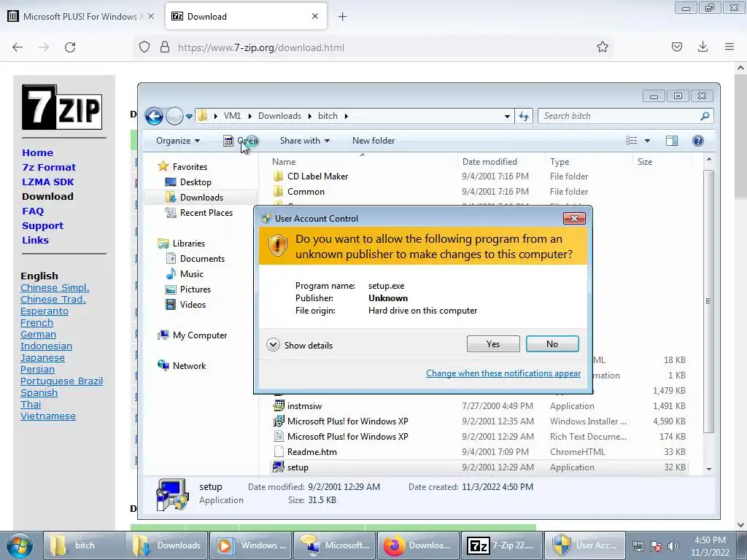The image size is (747, 560).
Task: Toggle the preview pane icon
Action: tap(672, 141)
